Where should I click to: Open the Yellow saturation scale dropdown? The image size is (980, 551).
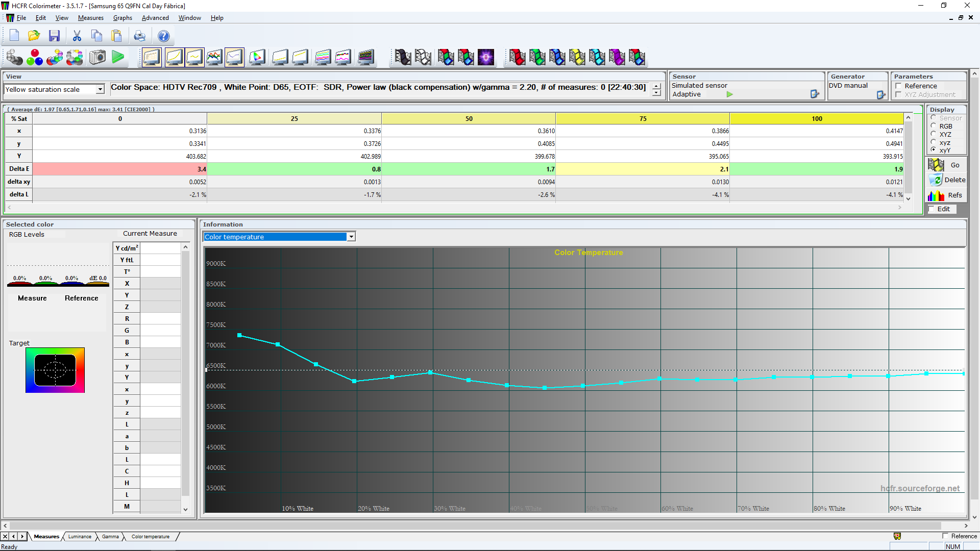(100, 89)
